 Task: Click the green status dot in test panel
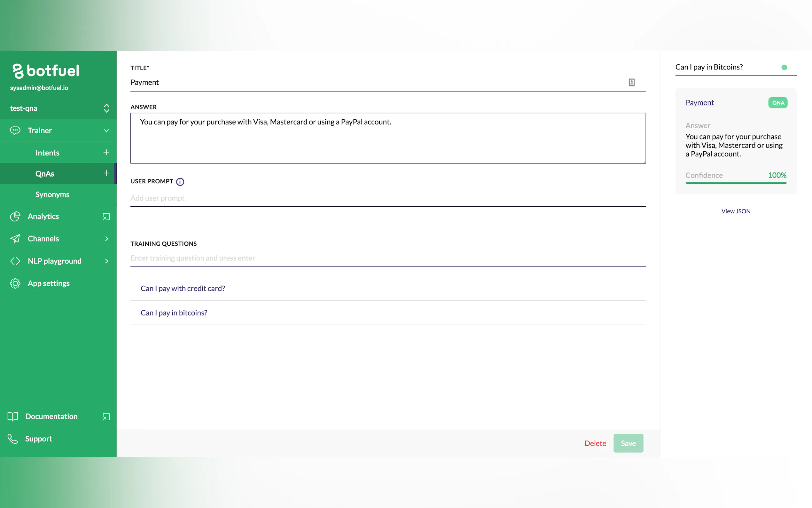pyautogui.click(x=784, y=67)
